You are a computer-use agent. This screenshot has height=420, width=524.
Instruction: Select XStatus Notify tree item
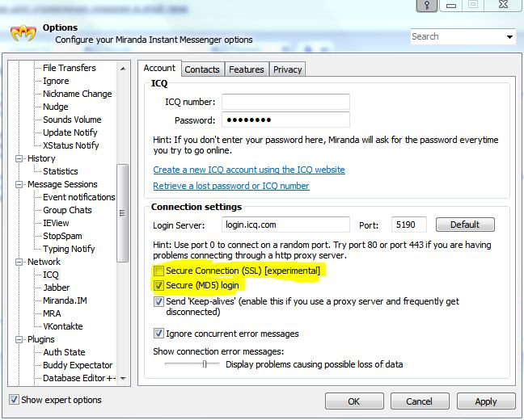71,145
